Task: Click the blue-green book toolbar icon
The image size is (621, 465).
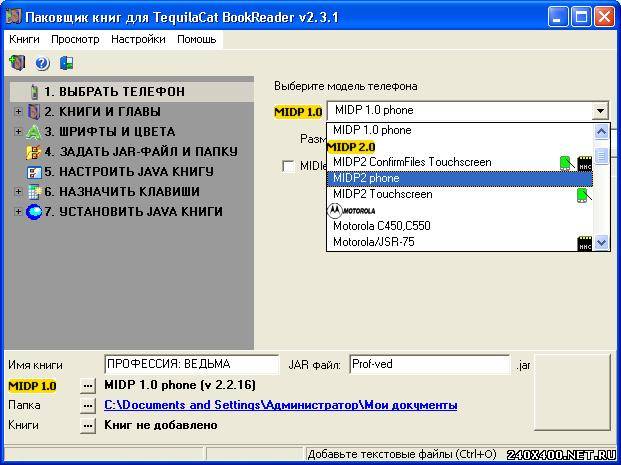Action: click(x=67, y=63)
